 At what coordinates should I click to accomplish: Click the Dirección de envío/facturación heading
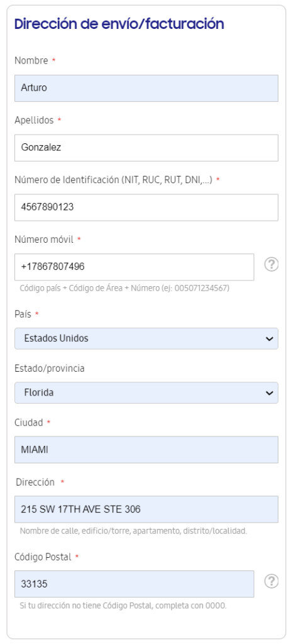[x=119, y=24]
